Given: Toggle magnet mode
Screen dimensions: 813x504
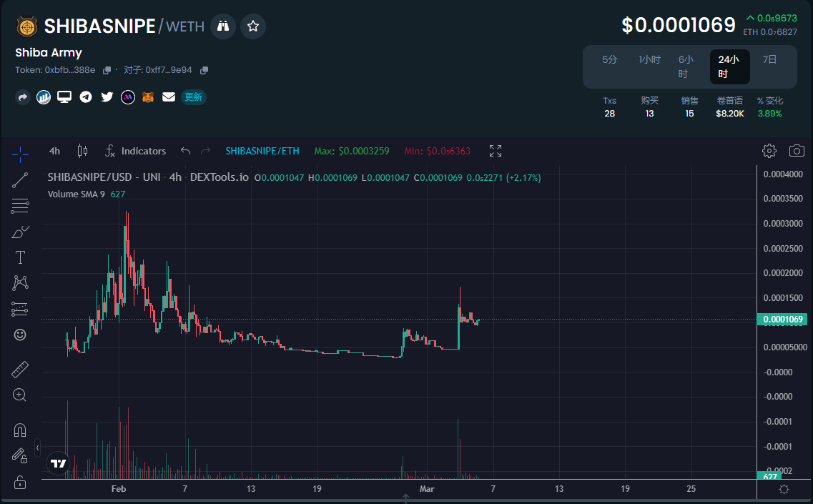Looking at the screenshot, I should [20, 430].
